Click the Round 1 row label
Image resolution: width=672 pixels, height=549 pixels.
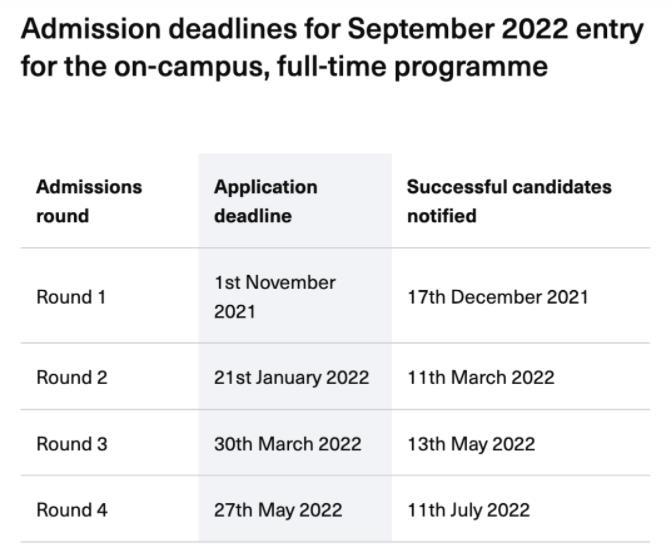[x=71, y=297]
